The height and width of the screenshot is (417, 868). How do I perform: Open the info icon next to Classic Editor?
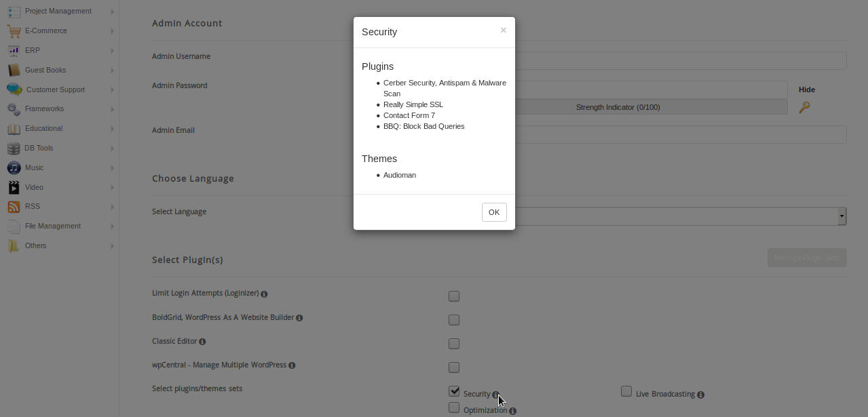pyautogui.click(x=202, y=342)
